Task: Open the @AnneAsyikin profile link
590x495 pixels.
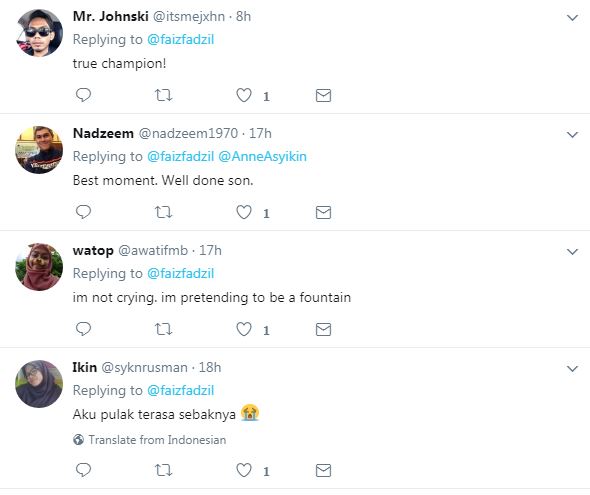Action: point(263,156)
